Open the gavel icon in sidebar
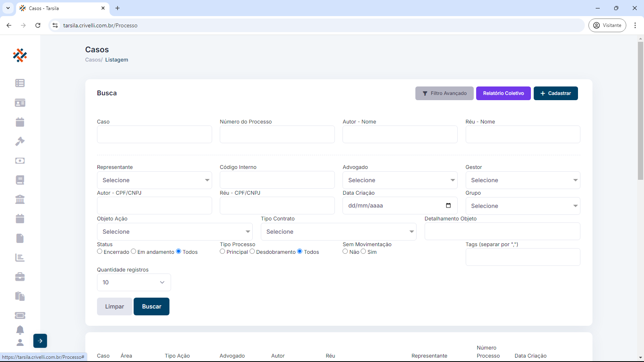Image resolution: width=644 pixels, height=362 pixels. click(20, 141)
